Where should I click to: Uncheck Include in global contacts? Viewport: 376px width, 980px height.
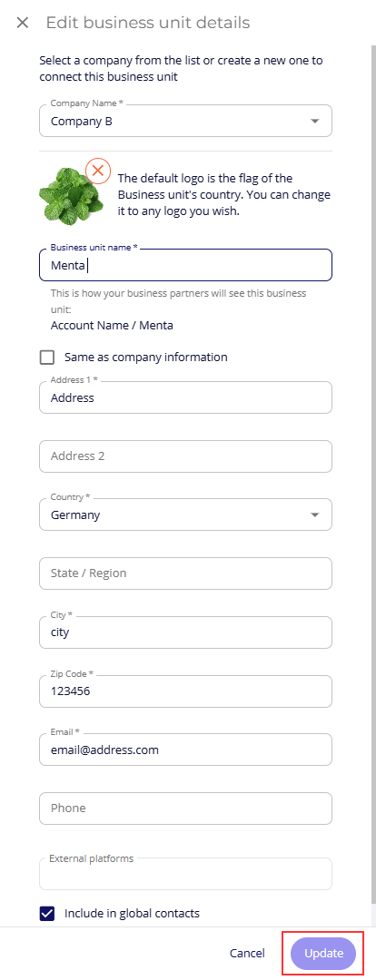[47, 914]
